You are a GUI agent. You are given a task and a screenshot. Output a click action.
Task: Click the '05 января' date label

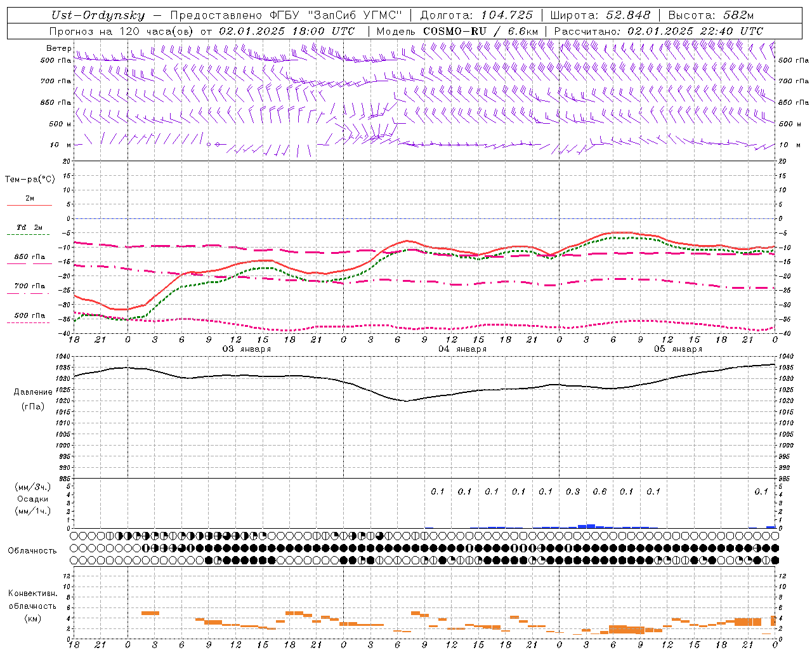click(x=678, y=349)
